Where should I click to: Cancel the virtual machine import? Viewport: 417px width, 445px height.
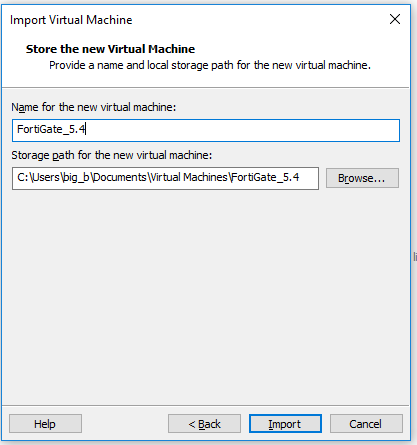tap(366, 424)
